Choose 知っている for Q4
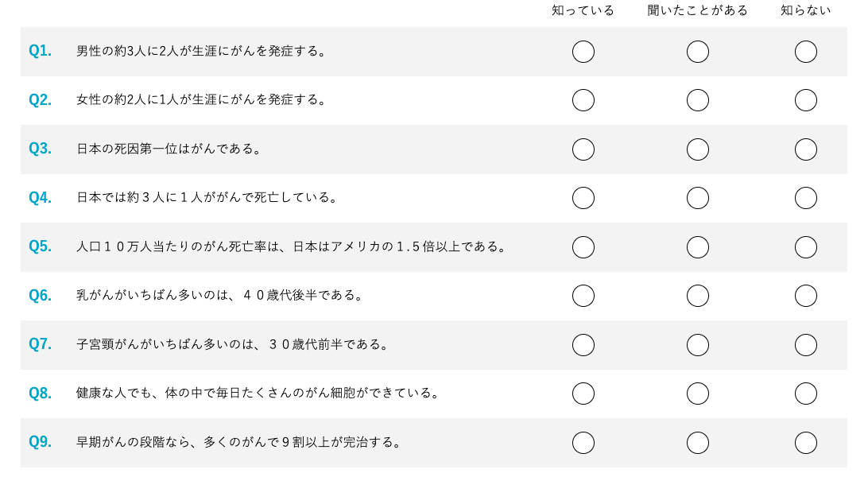The image size is (868, 477). pyautogui.click(x=583, y=198)
